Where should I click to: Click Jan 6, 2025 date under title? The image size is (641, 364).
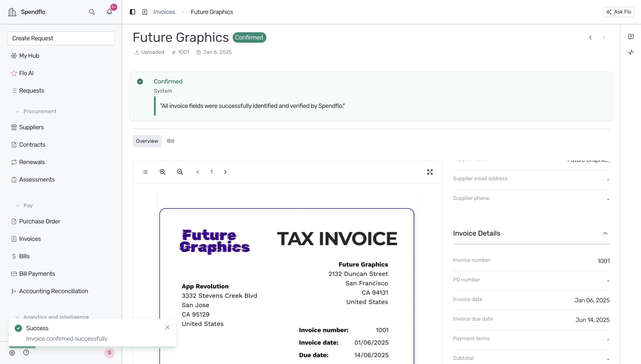tap(214, 52)
